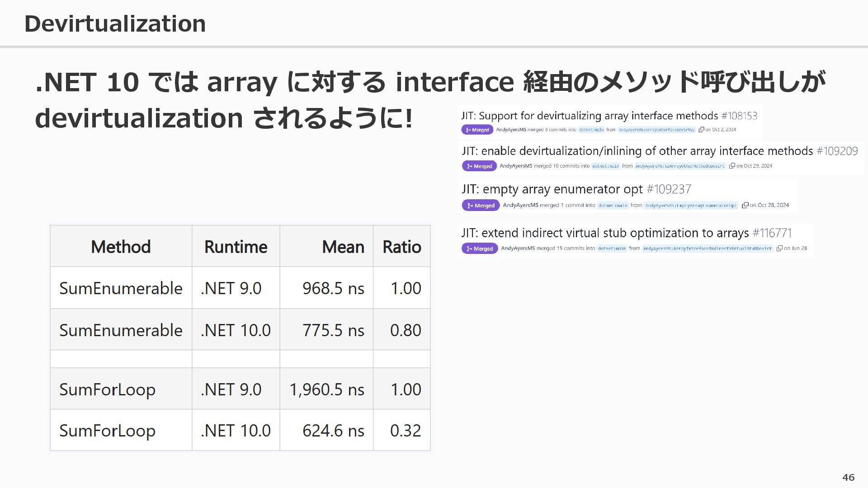Click the copy branch icon on PR #108153

pyautogui.click(x=701, y=130)
